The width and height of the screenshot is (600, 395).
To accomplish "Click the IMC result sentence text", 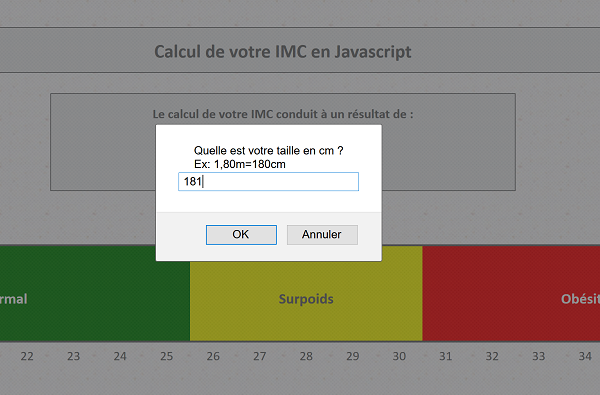I will (283, 114).
